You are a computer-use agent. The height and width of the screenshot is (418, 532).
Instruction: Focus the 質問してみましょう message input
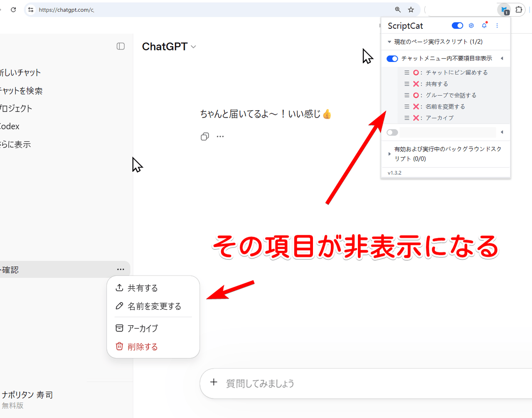(x=332, y=383)
